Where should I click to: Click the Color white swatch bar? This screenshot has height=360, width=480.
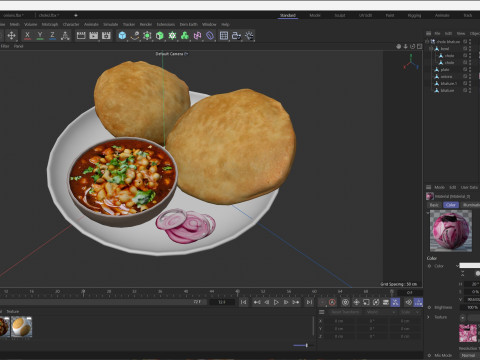point(470,266)
